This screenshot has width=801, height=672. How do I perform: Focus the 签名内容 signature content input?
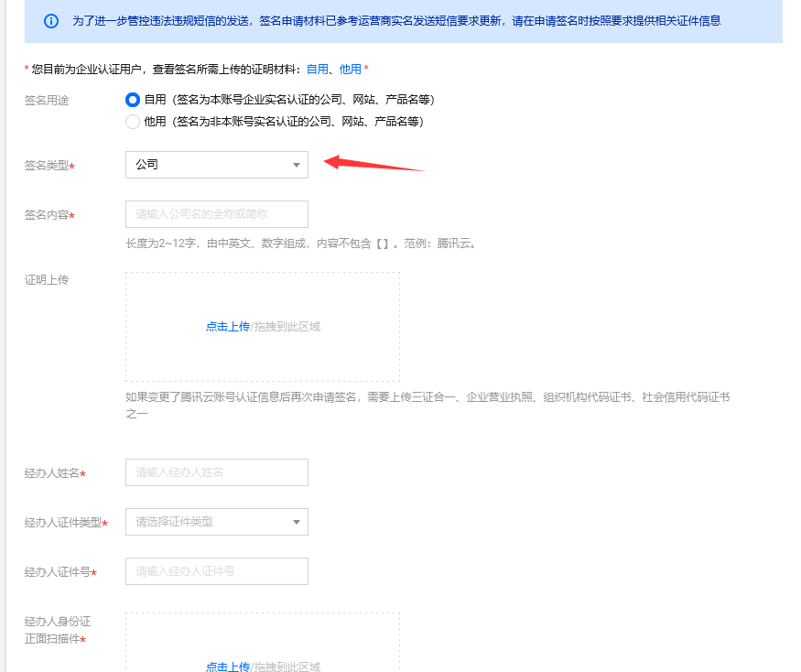(x=216, y=213)
